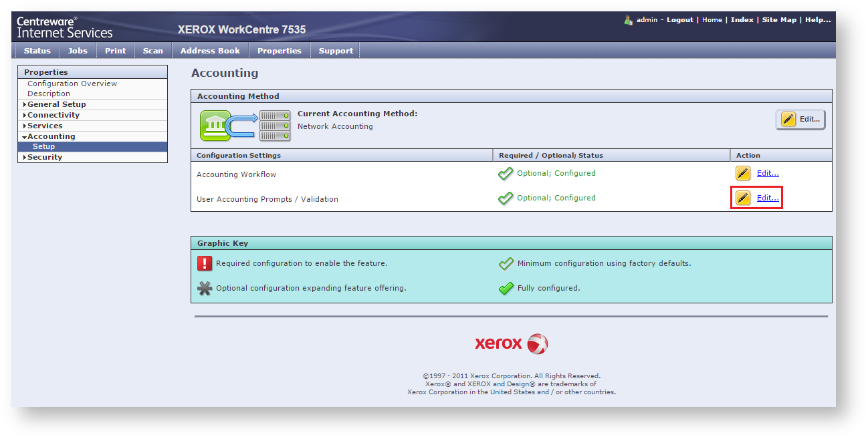
Task: Click the Network Accounting method graphic
Action: click(245, 125)
